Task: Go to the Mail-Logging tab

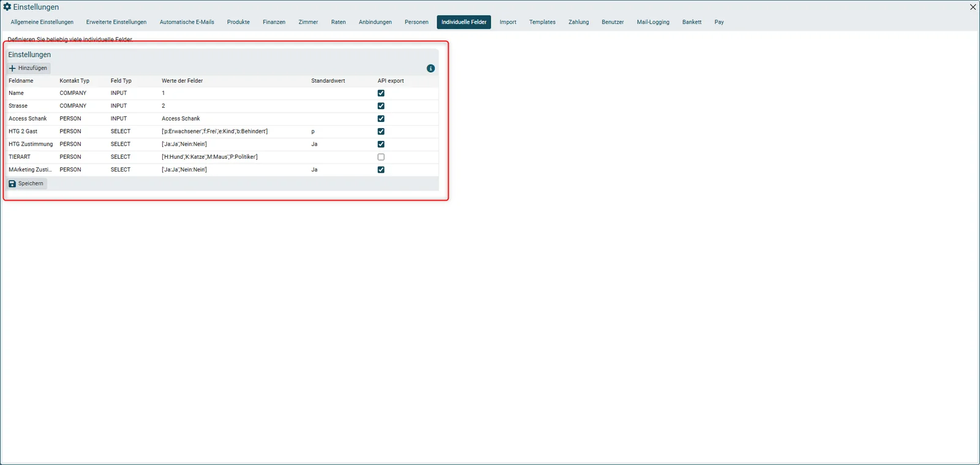Action: (x=653, y=22)
